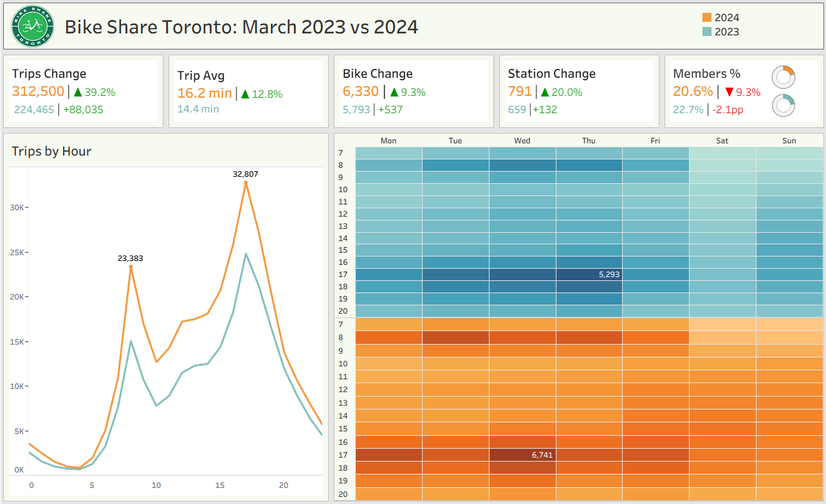Screen dimensions: 826x504
Task: Select the teal 2023 legend swatch
Action: click(706, 32)
